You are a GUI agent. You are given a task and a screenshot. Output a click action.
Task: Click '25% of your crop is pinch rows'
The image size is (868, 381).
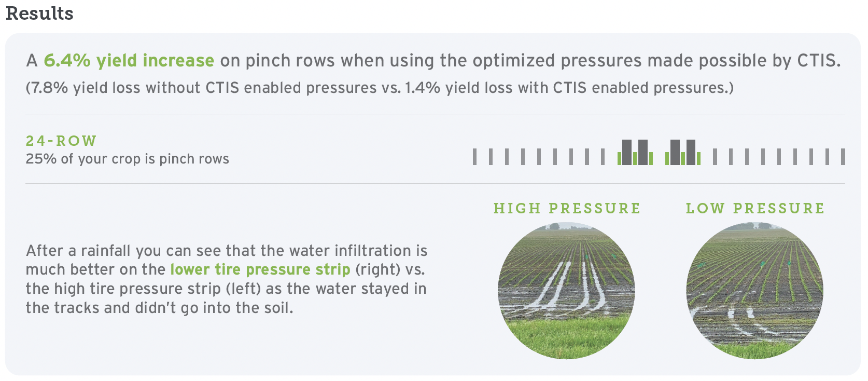(128, 159)
